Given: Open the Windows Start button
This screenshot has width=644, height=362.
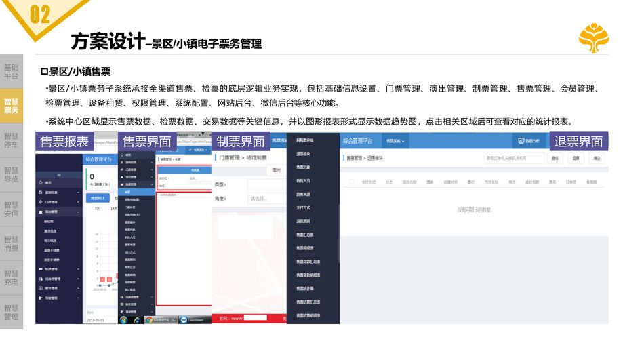Looking at the screenshot, I should click(x=124, y=319).
